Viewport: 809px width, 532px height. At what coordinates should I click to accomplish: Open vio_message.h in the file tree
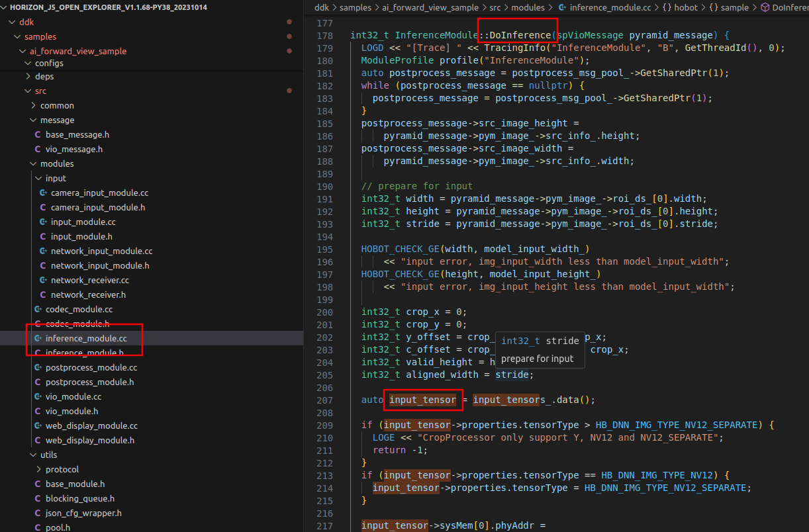tap(73, 150)
